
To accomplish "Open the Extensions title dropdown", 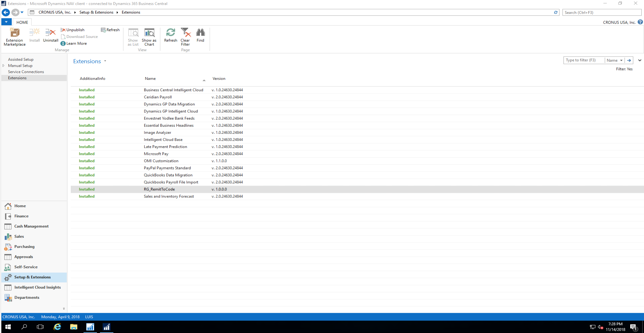I will [105, 61].
